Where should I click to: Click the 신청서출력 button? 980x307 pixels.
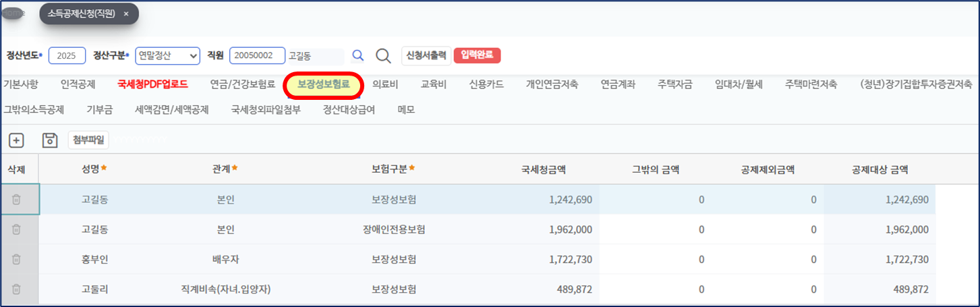tap(426, 55)
